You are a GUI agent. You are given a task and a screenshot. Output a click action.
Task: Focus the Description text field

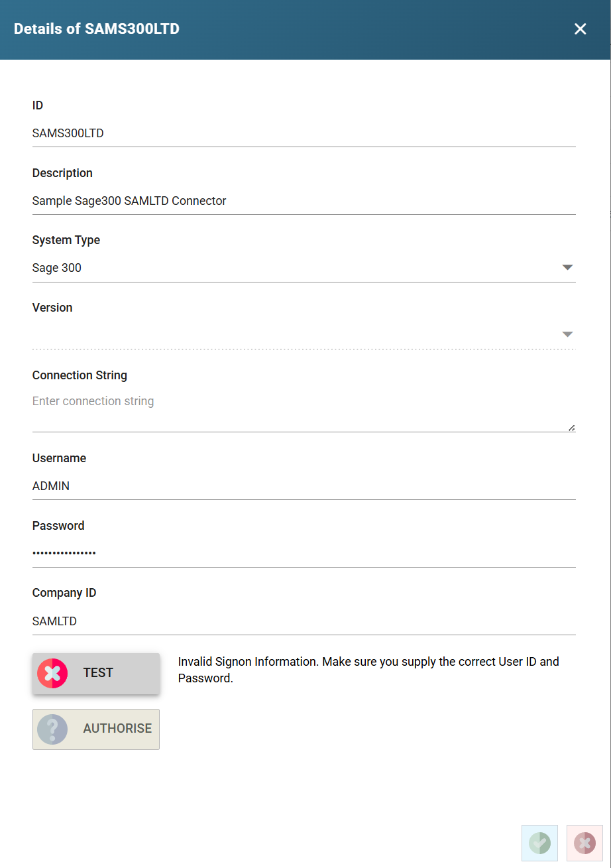point(304,201)
